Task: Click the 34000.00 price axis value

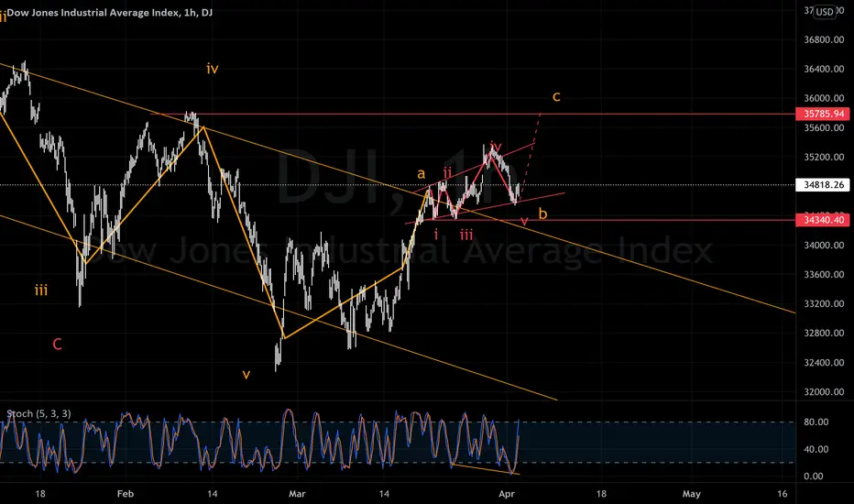Action: coord(824,246)
